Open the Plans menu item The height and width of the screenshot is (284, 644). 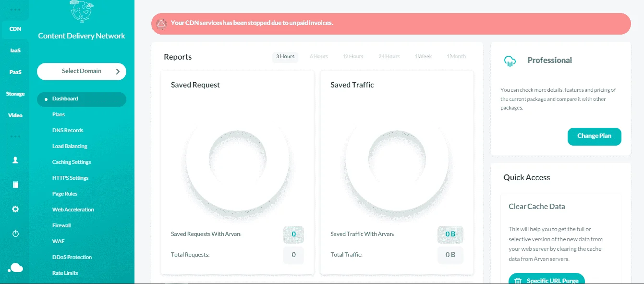tap(59, 114)
